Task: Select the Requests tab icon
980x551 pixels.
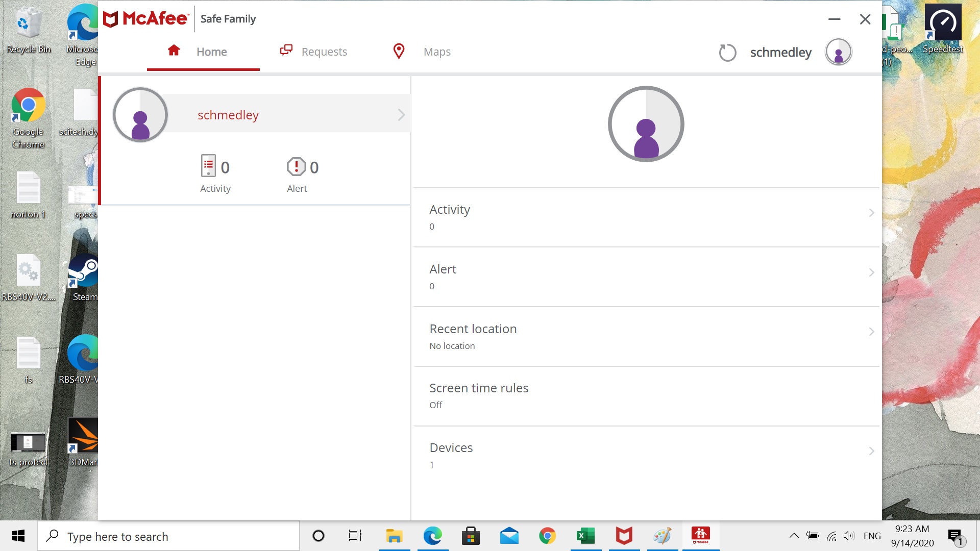Action: point(286,51)
